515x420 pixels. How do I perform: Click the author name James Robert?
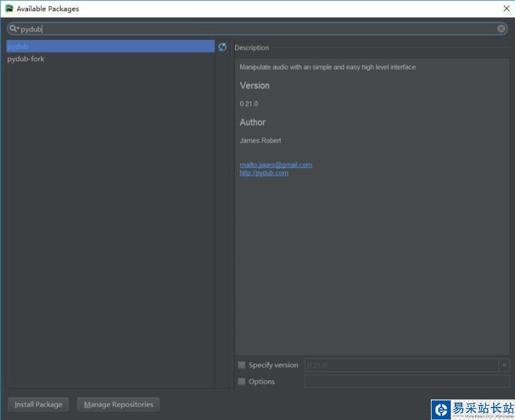click(x=260, y=141)
